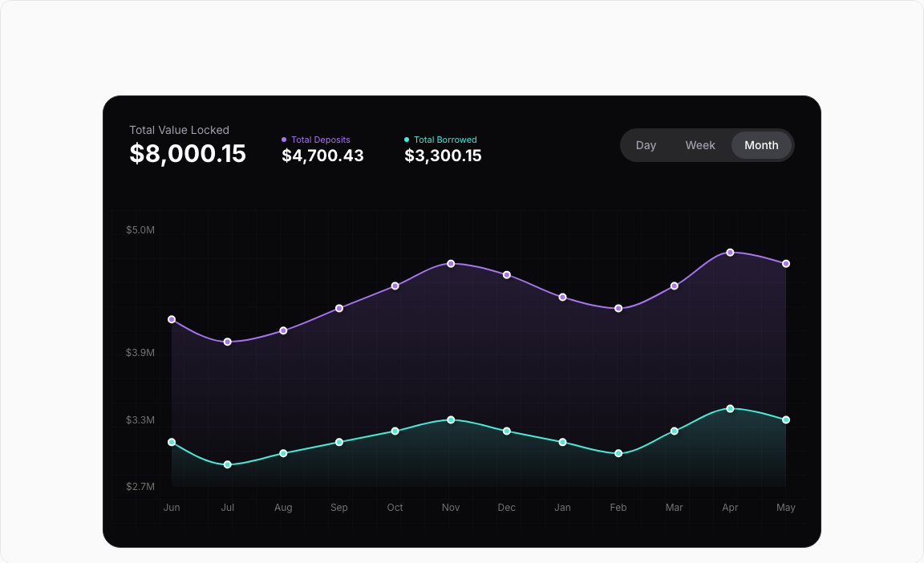Click the teal Total Borrowed legend dot
The image size is (924, 563).
point(407,140)
